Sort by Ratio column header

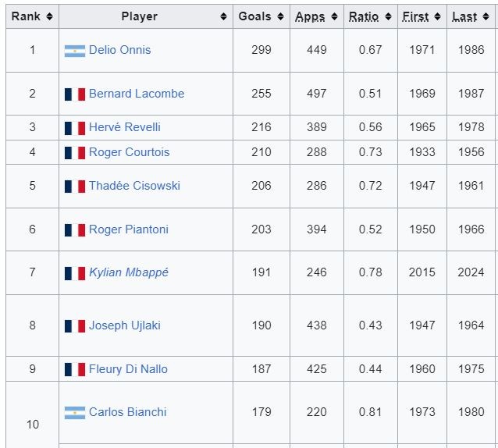point(388,16)
